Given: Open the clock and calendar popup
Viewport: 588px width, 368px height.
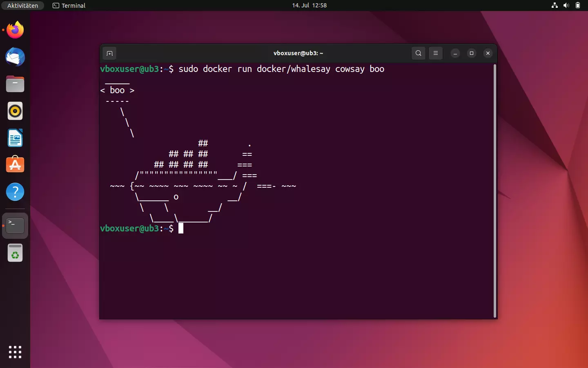Looking at the screenshot, I should pyautogui.click(x=309, y=5).
